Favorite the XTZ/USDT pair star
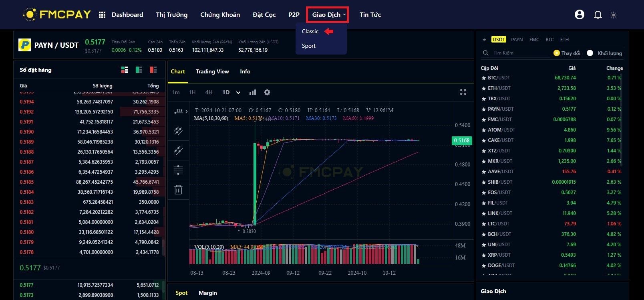This screenshot has width=644, height=300. 484,151
